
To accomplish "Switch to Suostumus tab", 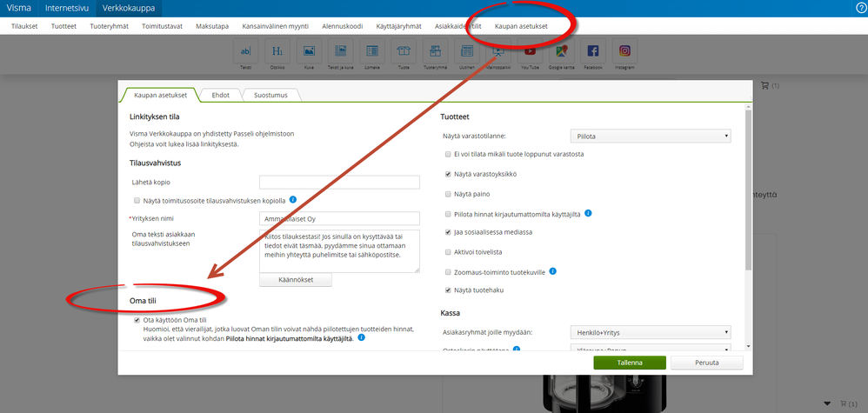I will click(270, 96).
